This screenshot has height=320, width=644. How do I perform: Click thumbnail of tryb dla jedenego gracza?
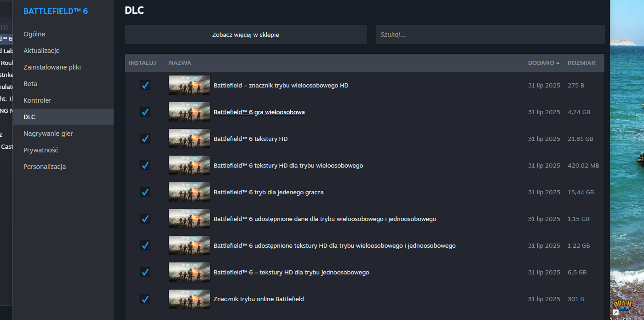coord(190,192)
